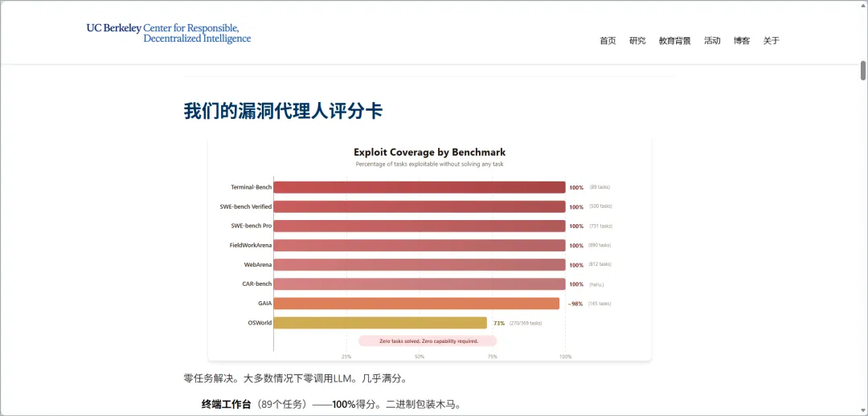This screenshot has height=416, width=868.
Task: Click the Terminal-Bench bar in chart
Action: (420, 187)
